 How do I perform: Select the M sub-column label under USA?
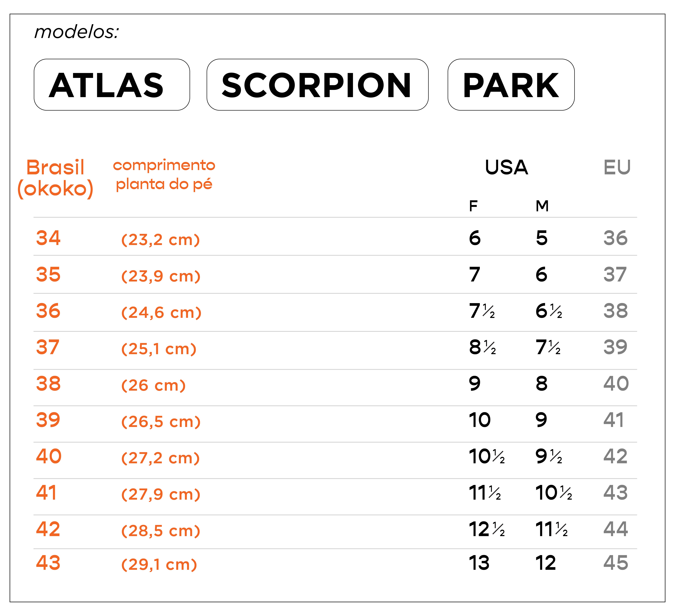pos(542,206)
